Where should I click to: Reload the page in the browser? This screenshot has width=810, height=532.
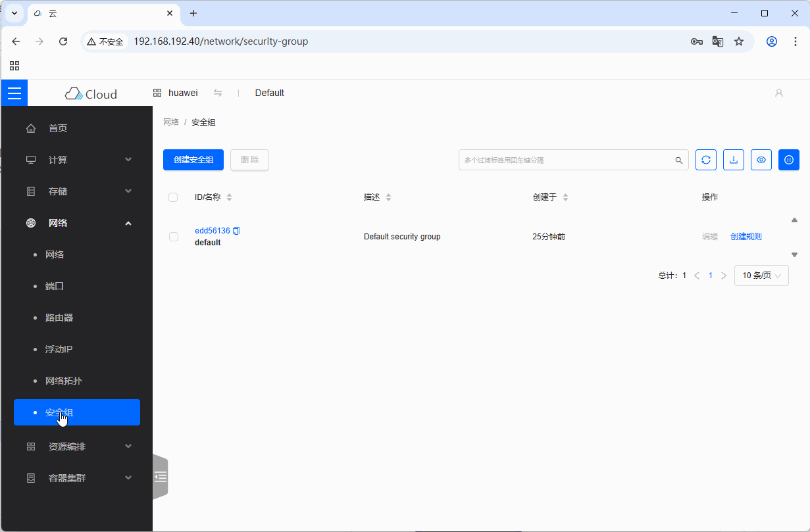pyautogui.click(x=63, y=41)
